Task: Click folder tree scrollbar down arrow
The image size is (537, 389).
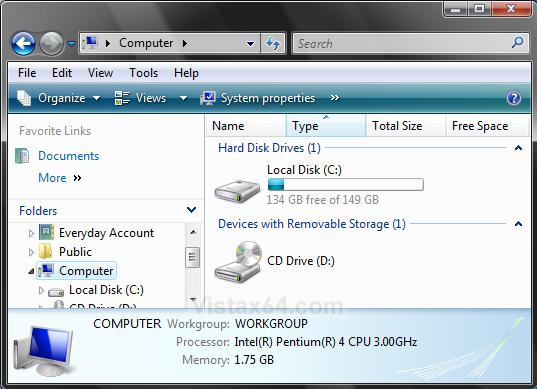Action: pos(193,299)
